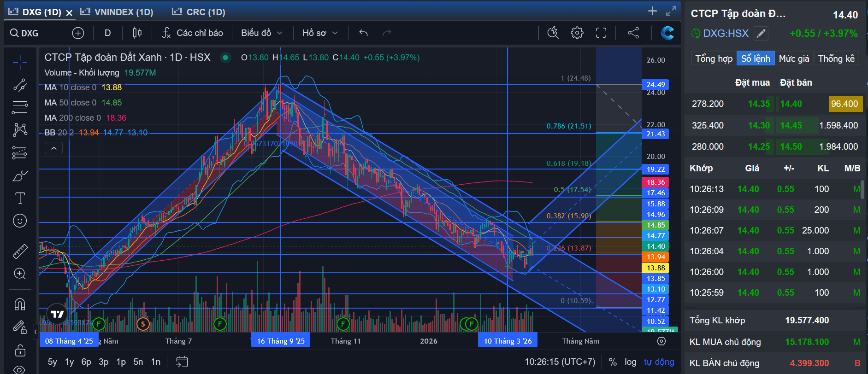Image resolution: width=868 pixels, height=374 pixels.
Task: Toggle magnet mode for drawings
Action: [x=20, y=304]
